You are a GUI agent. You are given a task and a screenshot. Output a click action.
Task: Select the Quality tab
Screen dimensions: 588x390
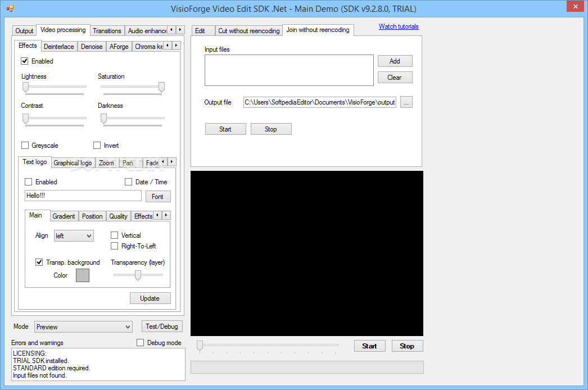[x=119, y=216]
